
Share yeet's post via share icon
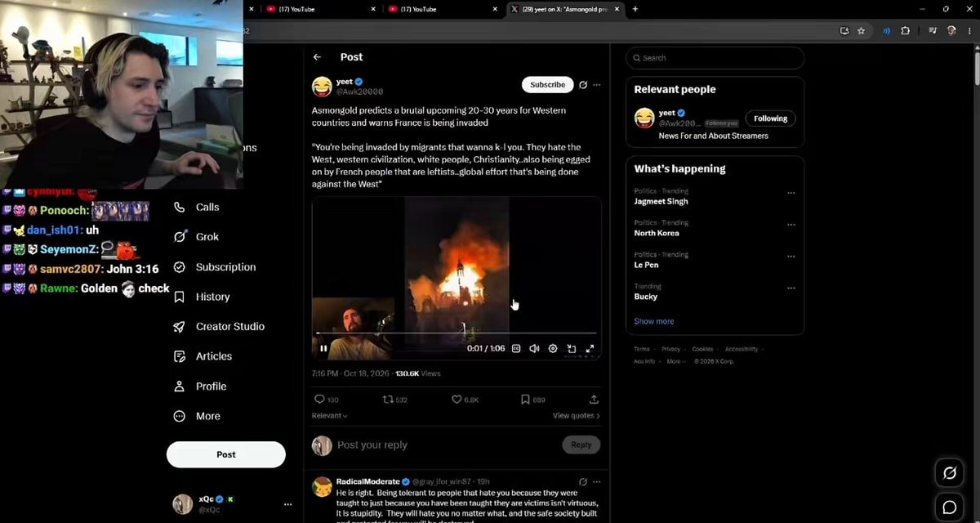pyautogui.click(x=594, y=400)
